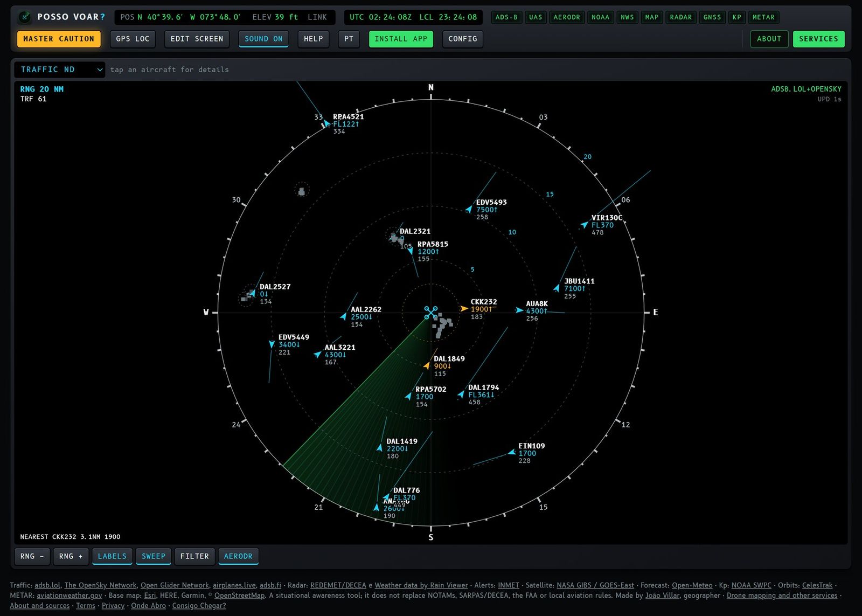Select the EIN109 aircraft icon
Image resolution: width=862 pixels, height=616 pixels.
coord(511,453)
